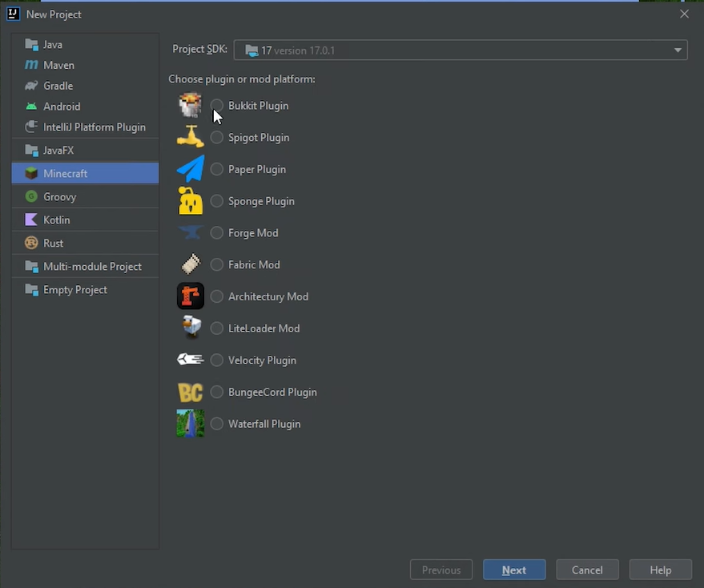Select the Architectury Mod radio button
Image resolution: width=704 pixels, height=588 pixels.
[217, 296]
